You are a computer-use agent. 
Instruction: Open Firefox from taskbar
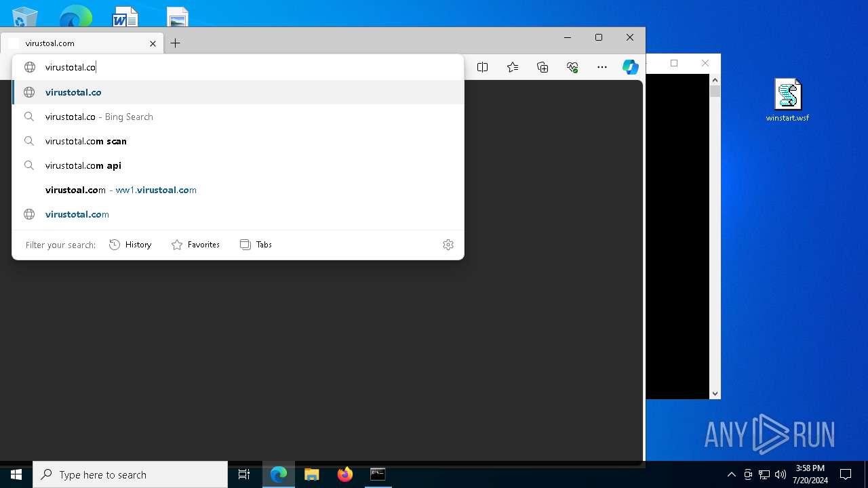345,474
